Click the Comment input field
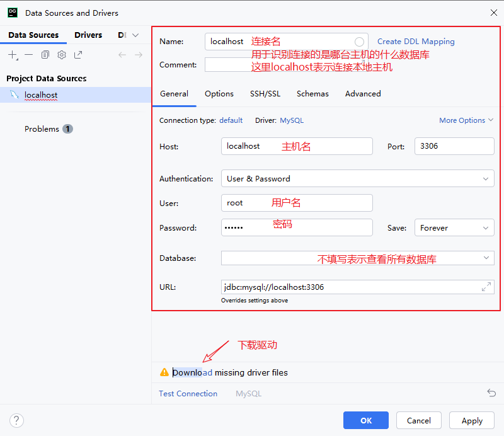The image size is (504, 436). pyautogui.click(x=287, y=65)
